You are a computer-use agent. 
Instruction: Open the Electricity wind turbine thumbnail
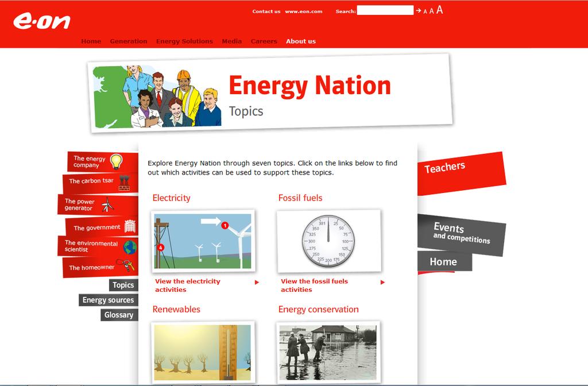pyautogui.click(x=203, y=241)
